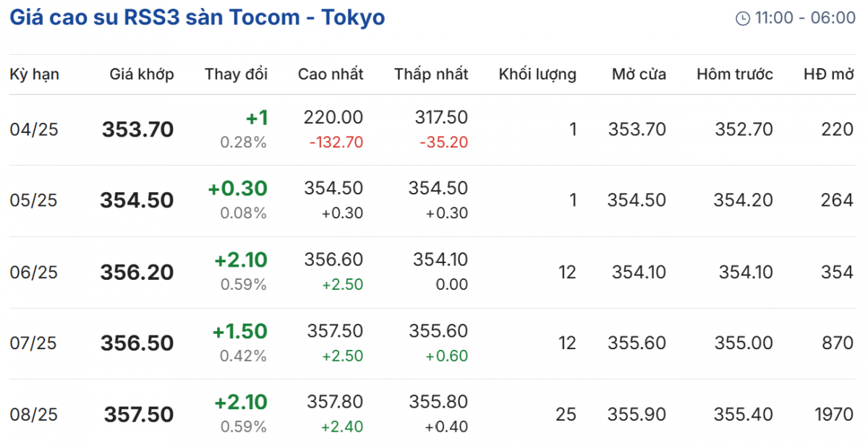Click the 353.70 matched price
This screenshot has height=446, width=868.
coord(137,130)
